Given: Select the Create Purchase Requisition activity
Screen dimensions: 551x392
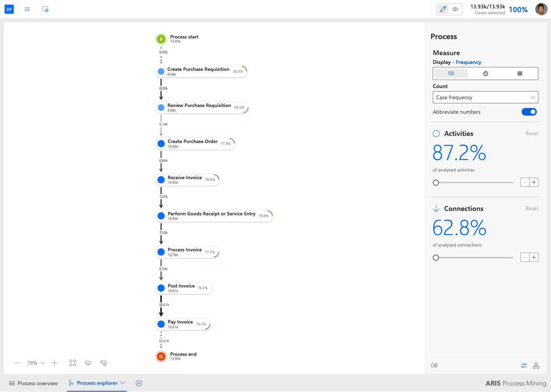Looking at the screenshot, I should (x=201, y=72).
